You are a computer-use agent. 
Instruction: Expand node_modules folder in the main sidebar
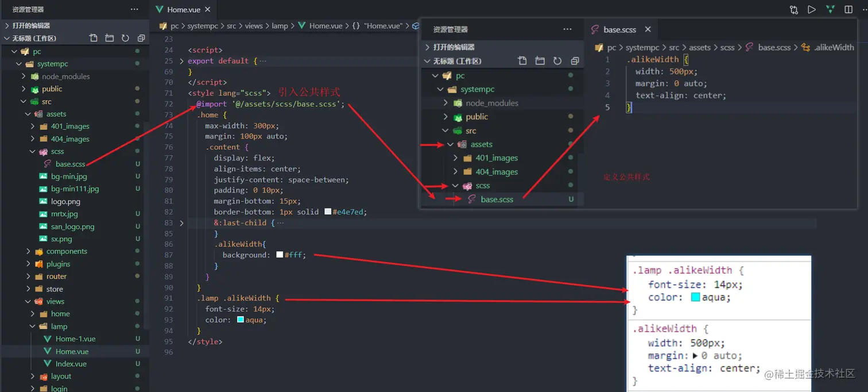point(24,76)
